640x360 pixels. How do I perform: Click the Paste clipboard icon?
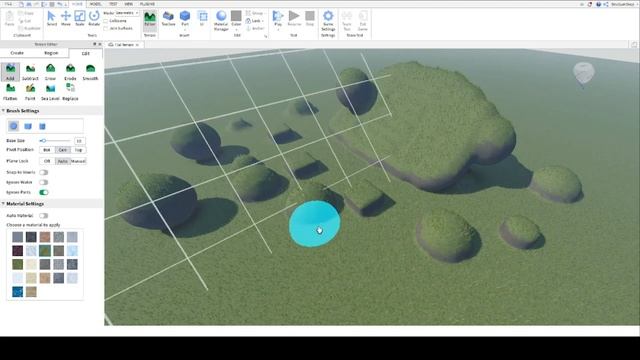(10, 18)
